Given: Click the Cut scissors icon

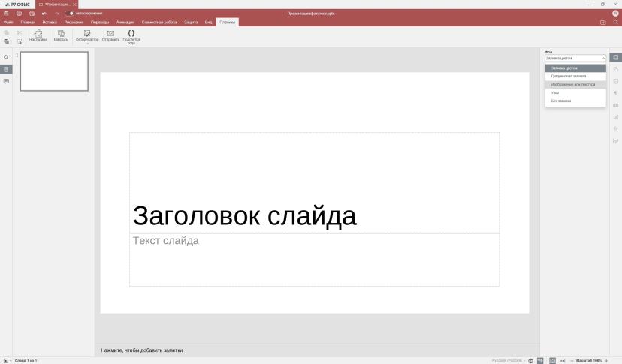Looking at the screenshot, I should (x=19, y=32).
